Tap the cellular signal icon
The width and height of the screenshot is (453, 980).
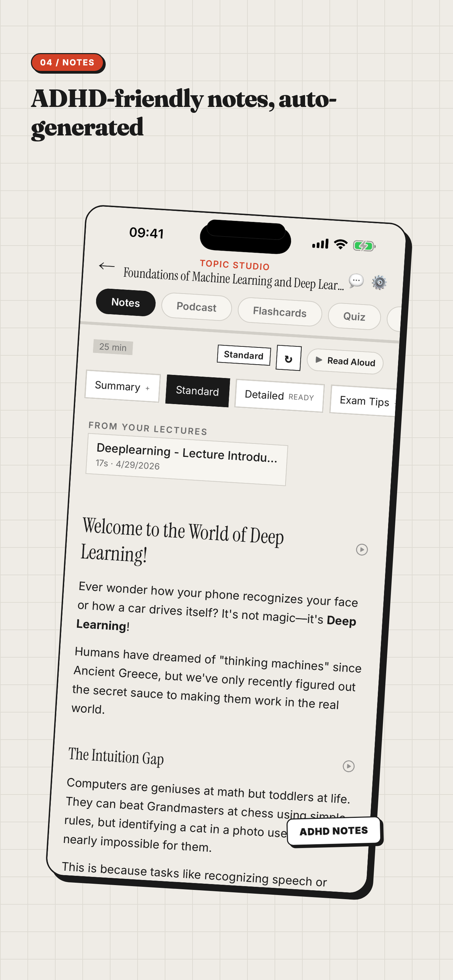point(321,244)
